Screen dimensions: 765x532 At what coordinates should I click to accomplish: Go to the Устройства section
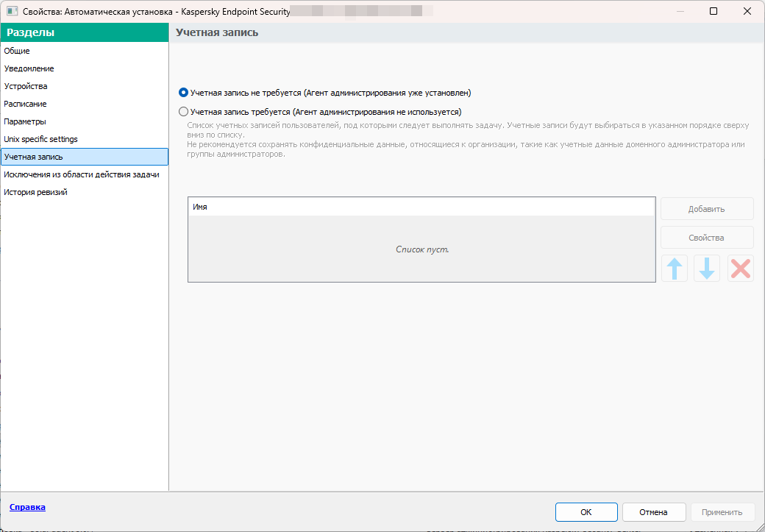coord(26,86)
